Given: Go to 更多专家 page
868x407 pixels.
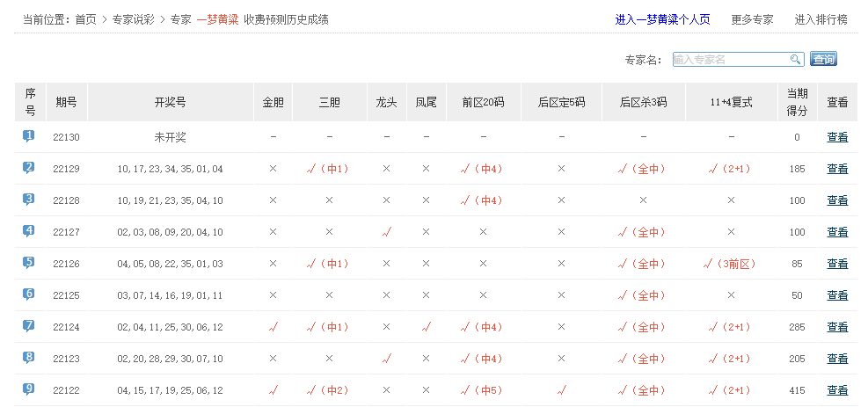Looking at the screenshot, I should point(752,19).
